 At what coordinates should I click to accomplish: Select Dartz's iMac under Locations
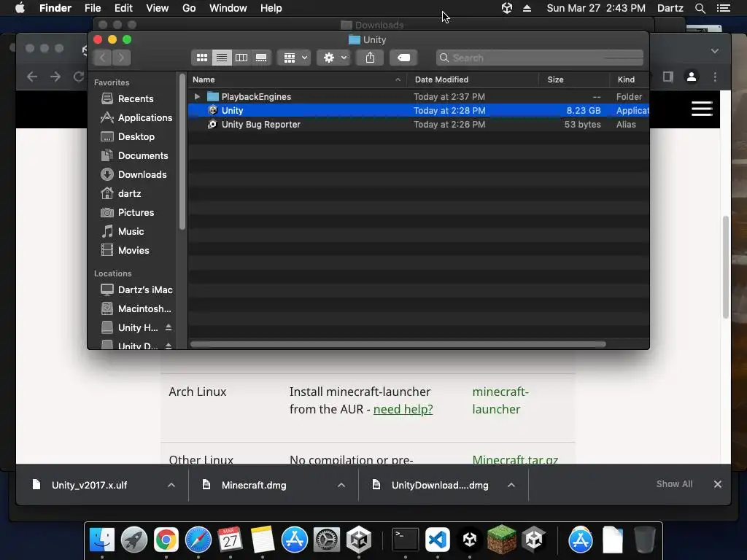coord(136,289)
